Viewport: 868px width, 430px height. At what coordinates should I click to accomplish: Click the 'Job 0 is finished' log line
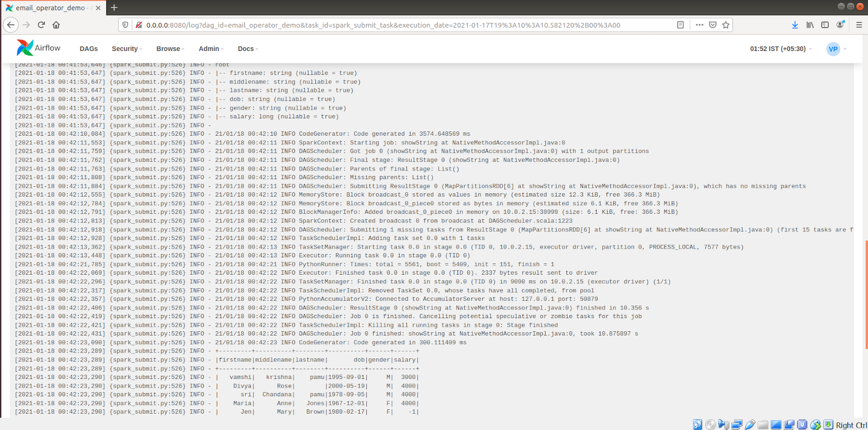(328, 317)
